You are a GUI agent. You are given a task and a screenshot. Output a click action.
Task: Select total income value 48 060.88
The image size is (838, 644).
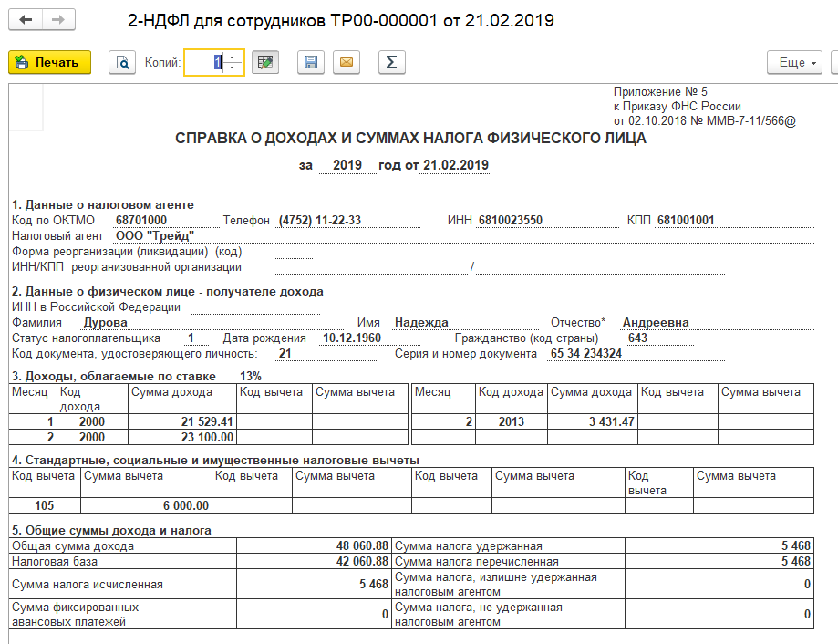(x=362, y=545)
